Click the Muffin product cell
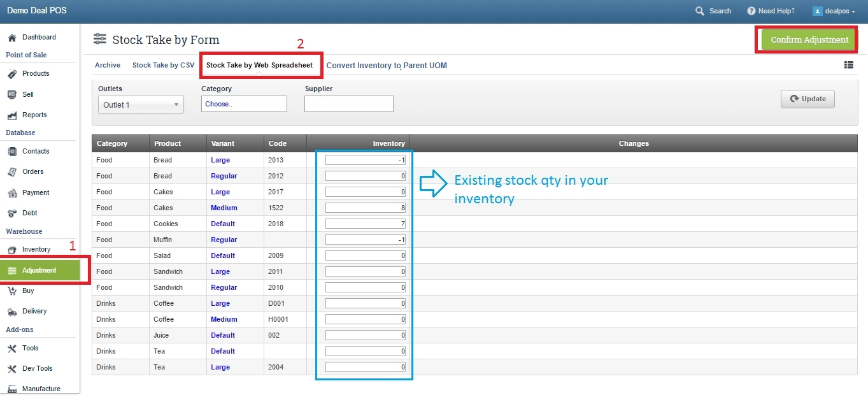This screenshot has height=402, width=868. tap(178, 240)
